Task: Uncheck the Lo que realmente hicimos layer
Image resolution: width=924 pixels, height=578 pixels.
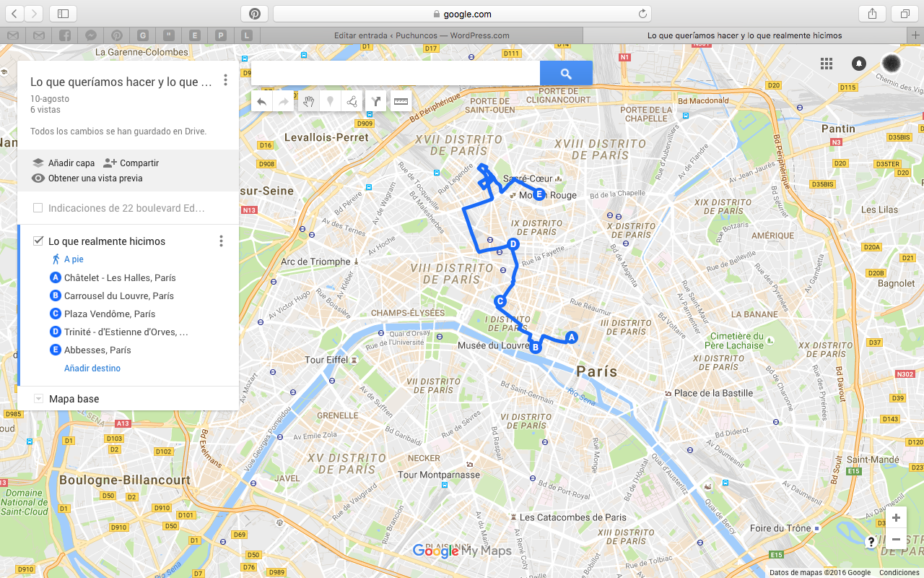Action: (x=38, y=241)
